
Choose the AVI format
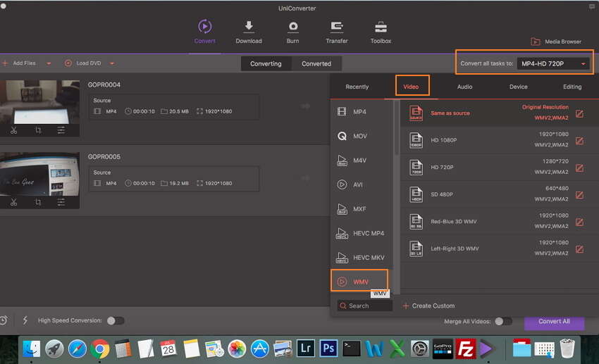click(361, 185)
